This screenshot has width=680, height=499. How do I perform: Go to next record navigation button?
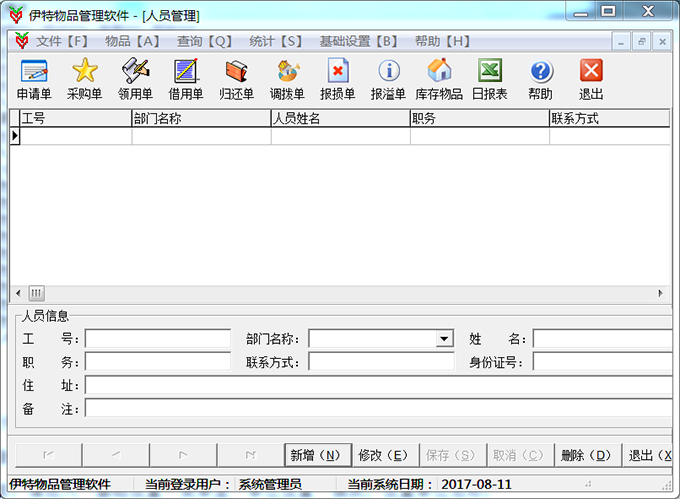point(183,455)
